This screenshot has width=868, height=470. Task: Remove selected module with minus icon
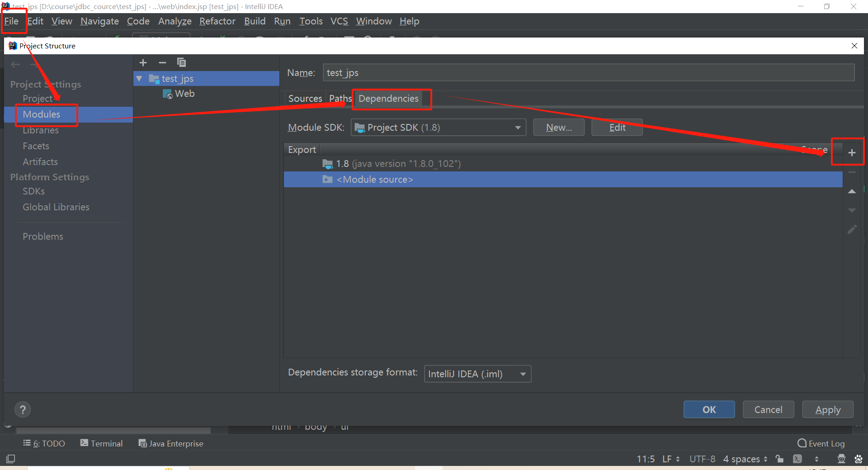point(162,62)
